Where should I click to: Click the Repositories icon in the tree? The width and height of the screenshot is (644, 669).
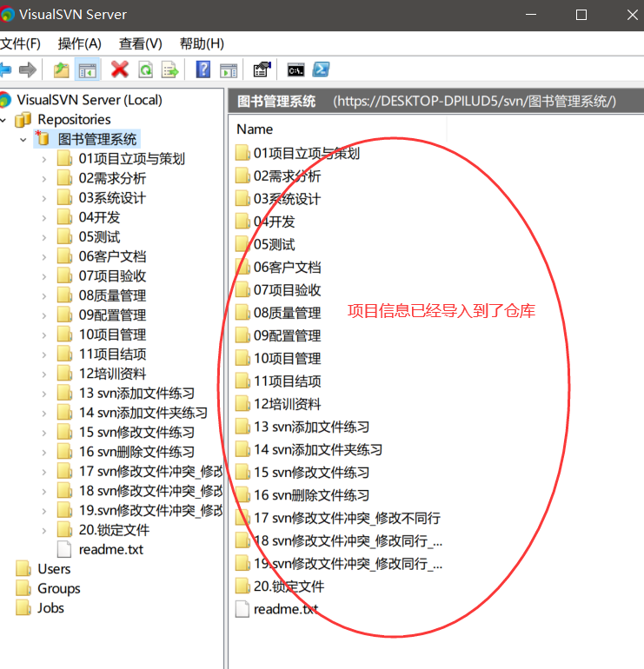point(23,120)
